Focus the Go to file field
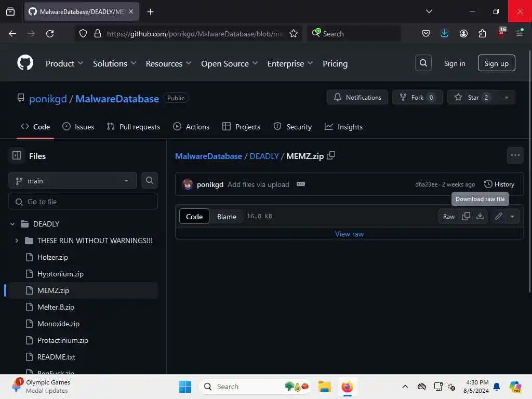 83,202
